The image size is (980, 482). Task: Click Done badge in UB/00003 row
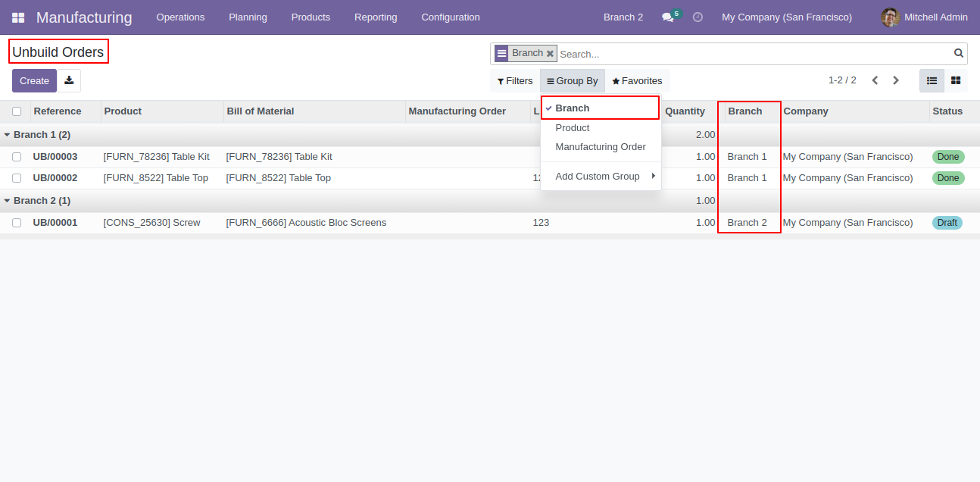click(x=948, y=157)
